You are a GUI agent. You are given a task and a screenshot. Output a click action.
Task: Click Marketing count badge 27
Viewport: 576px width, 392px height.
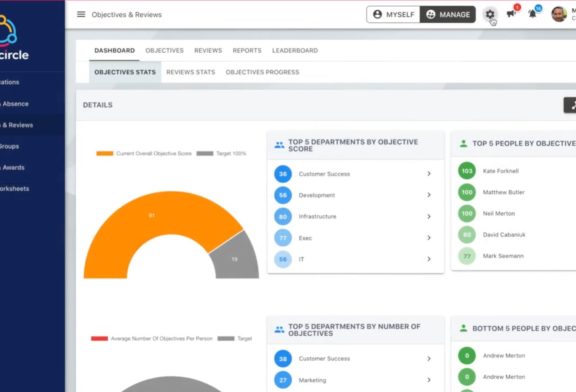[x=283, y=380]
